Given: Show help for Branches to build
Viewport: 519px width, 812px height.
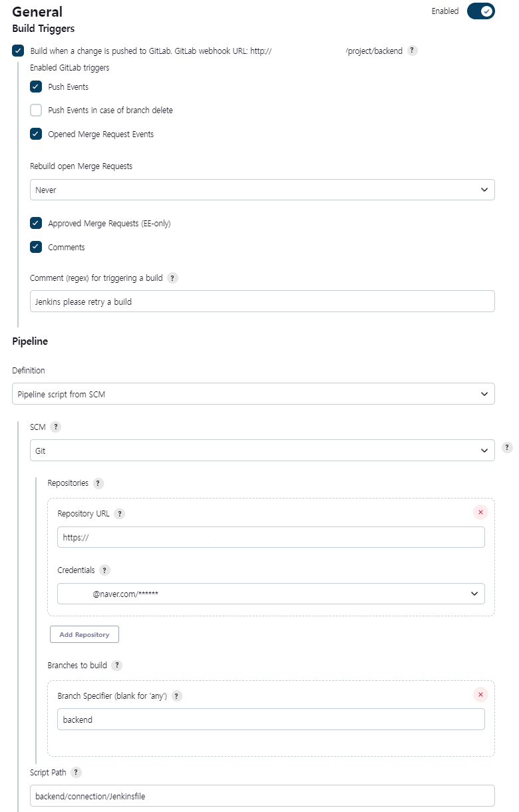Looking at the screenshot, I should click(x=116, y=665).
